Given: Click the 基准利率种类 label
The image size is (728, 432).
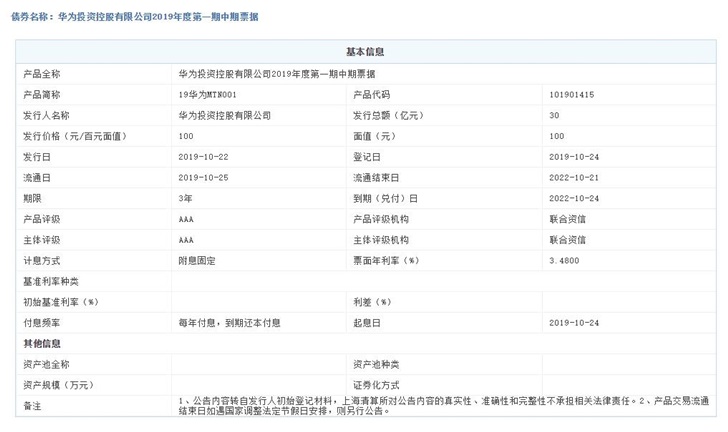Looking at the screenshot, I should point(51,281).
